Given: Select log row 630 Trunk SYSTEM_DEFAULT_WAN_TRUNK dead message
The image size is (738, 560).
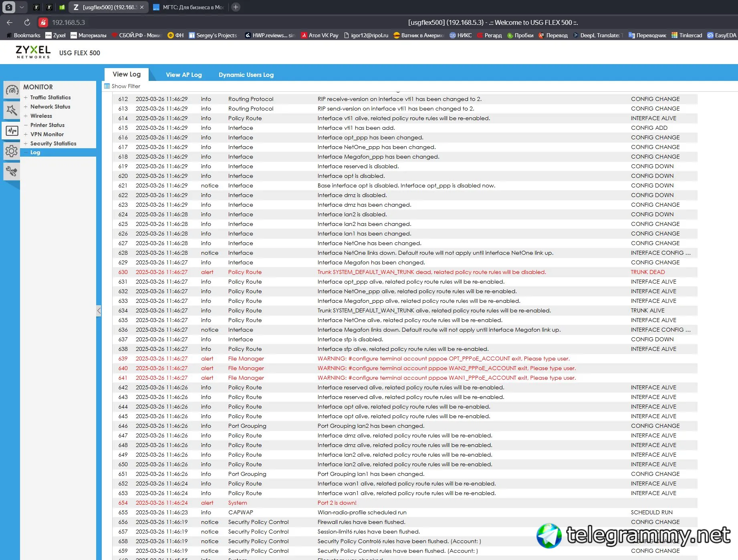Looking at the screenshot, I should [x=432, y=272].
